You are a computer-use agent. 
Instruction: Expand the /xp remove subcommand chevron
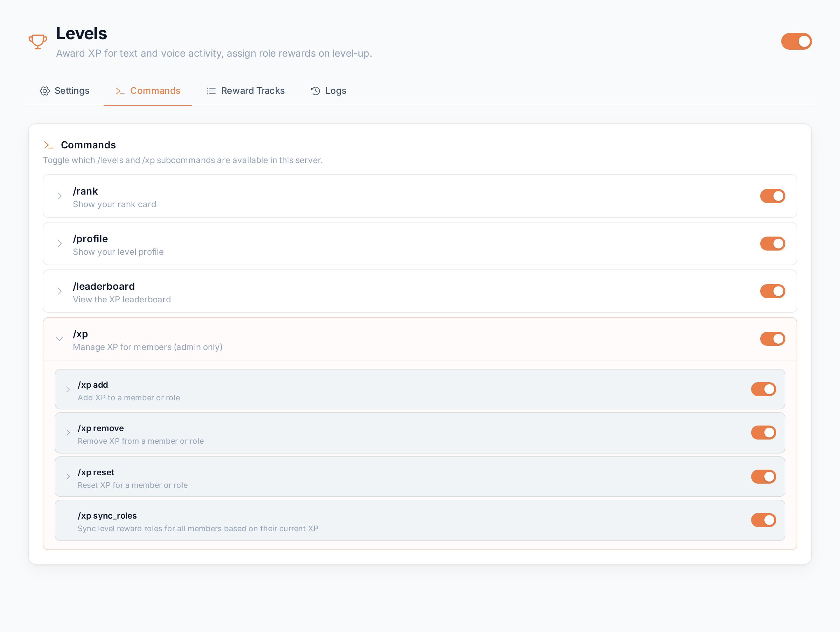pos(68,432)
